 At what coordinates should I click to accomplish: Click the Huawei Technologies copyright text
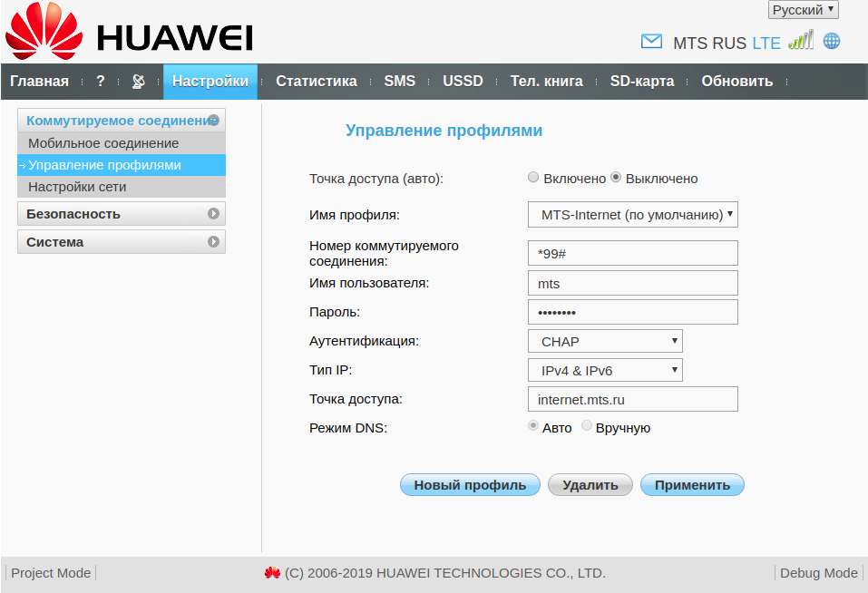click(445, 573)
